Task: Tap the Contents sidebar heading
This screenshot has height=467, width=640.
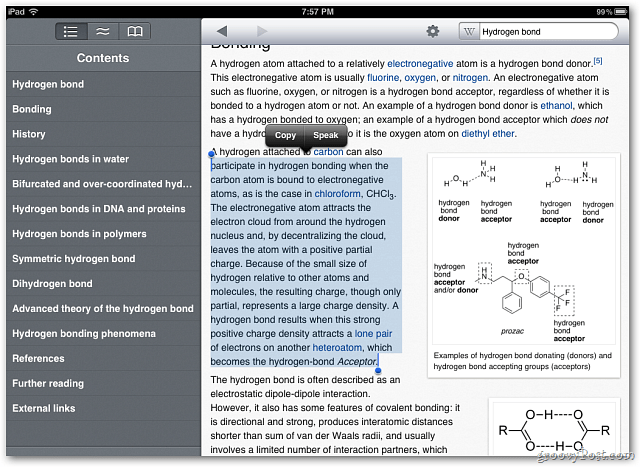Action: pos(103,58)
